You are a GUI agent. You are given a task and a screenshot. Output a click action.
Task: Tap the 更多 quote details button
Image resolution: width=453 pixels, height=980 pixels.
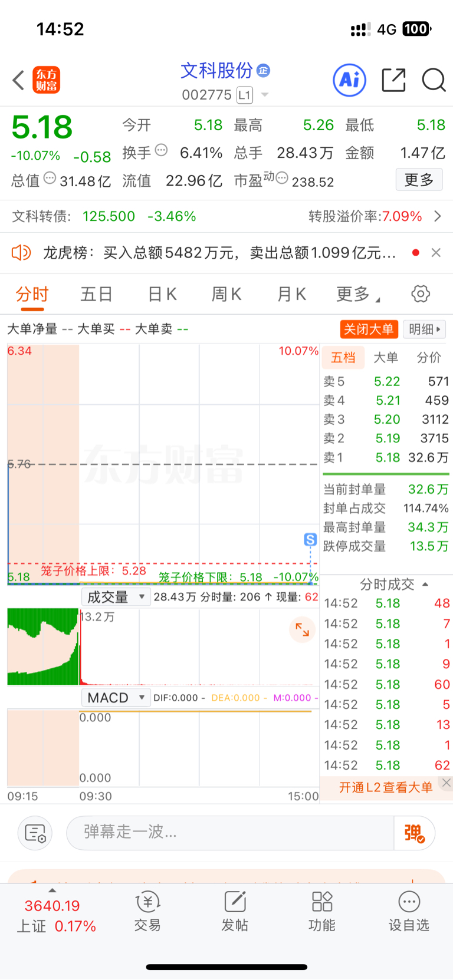click(419, 179)
